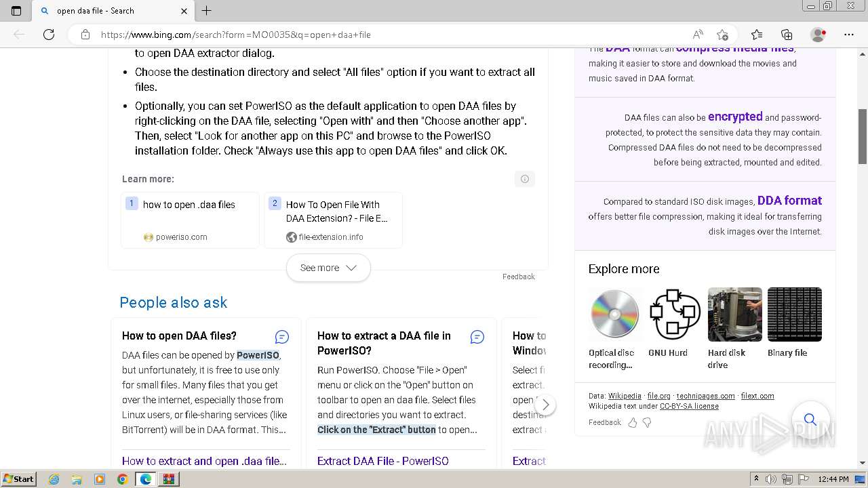Show next People also ask cards arrow
This screenshot has width=868, height=488.
pos(545,405)
